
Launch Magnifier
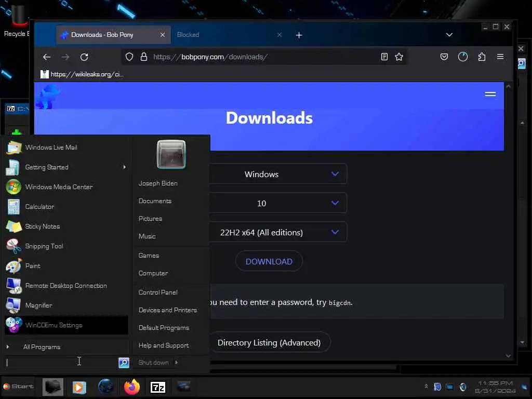click(x=66, y=305)
